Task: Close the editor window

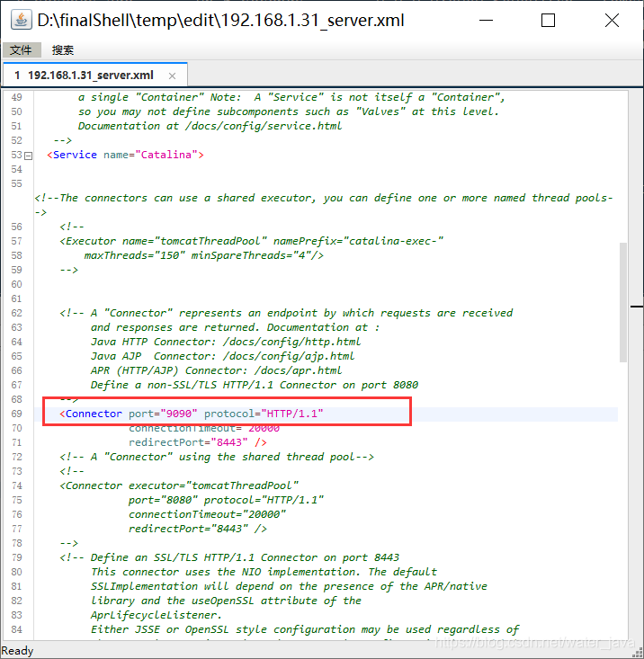Action: click(612, 20)
